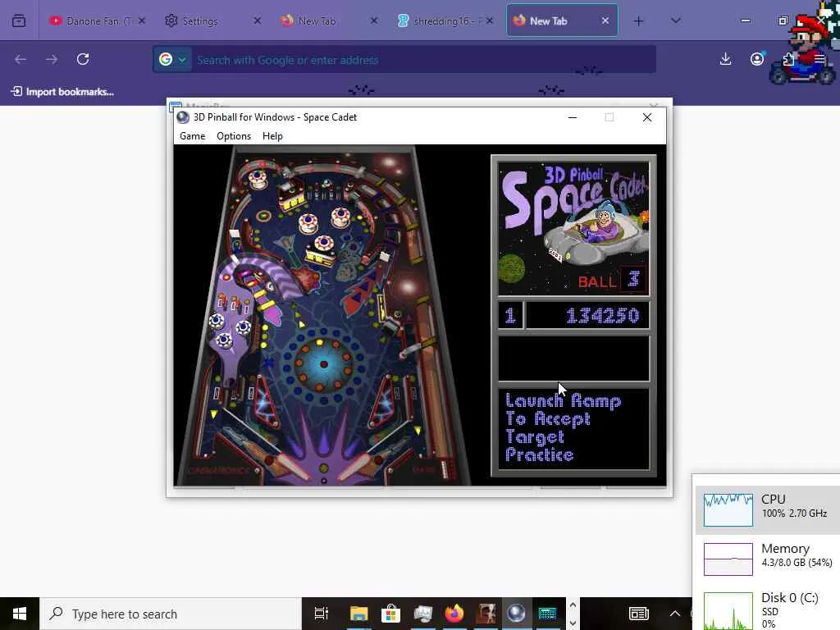Viewport: 840px width, 630px height.
Task: Open the Options menu in 3D Pinball
Action: 234,136
